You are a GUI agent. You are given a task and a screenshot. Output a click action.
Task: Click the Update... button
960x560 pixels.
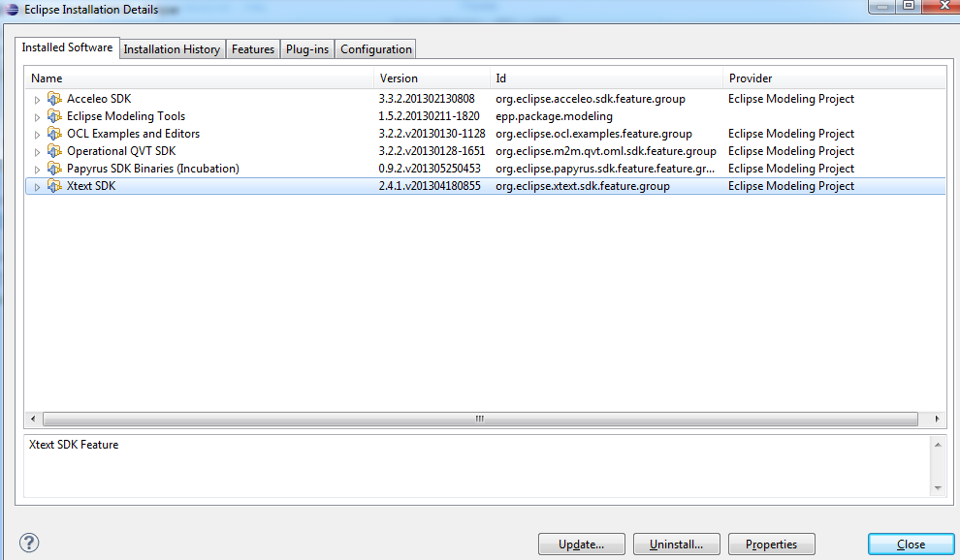(x=582, y=544)
